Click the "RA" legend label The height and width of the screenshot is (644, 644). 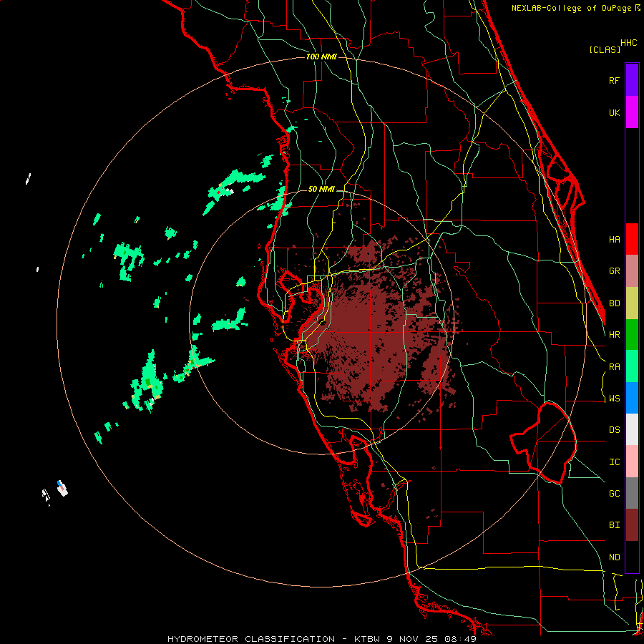pos(614,367)
